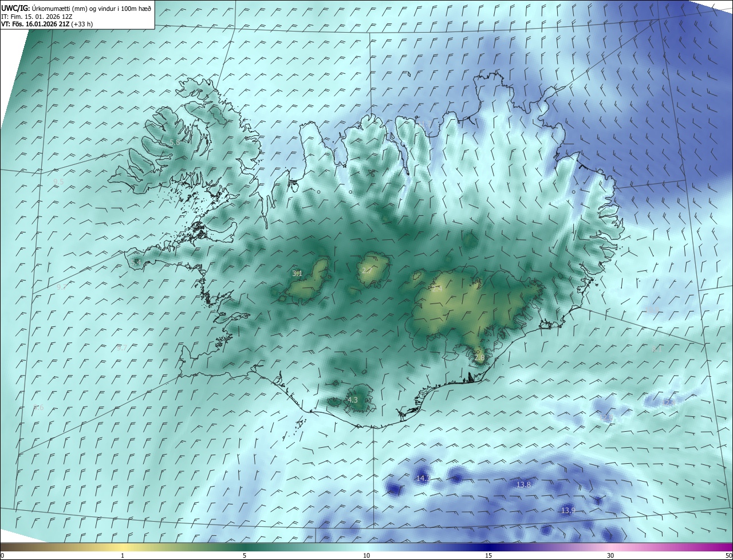733x560 pixels.
Task: Click the 1 tick on the color scale
Action: [x=123, y=555]
